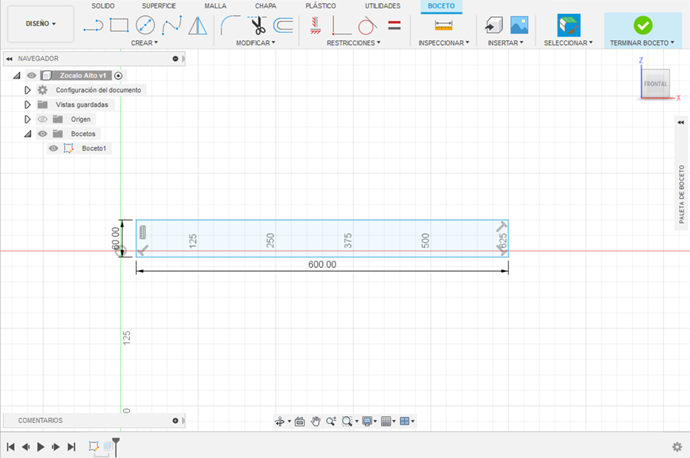Apply the Equal constraint icon
The image size is (690, 458).
coord(394,26)
